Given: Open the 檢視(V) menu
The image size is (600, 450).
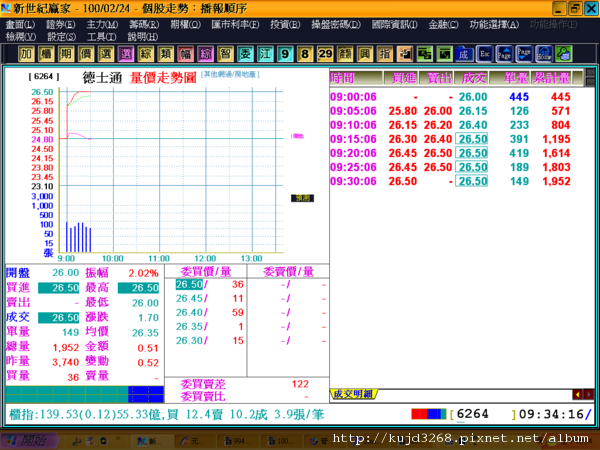Looking at the screenshot, I should pos(21,37).
